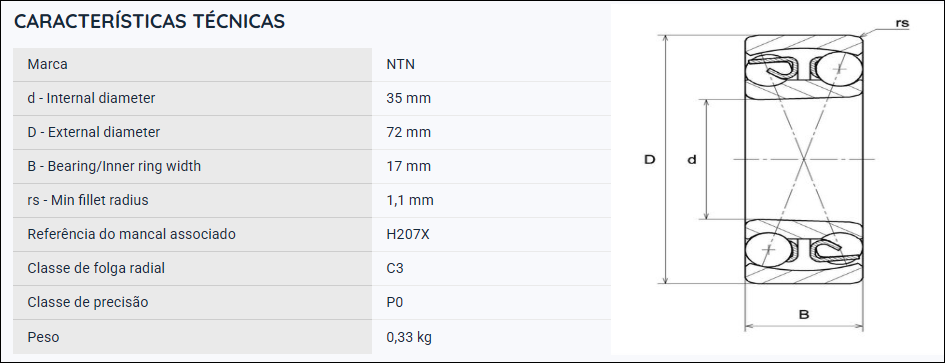Click the rs label in the diagram
Image resolution: width=945 pixels, height=363 pixels.
902,24
